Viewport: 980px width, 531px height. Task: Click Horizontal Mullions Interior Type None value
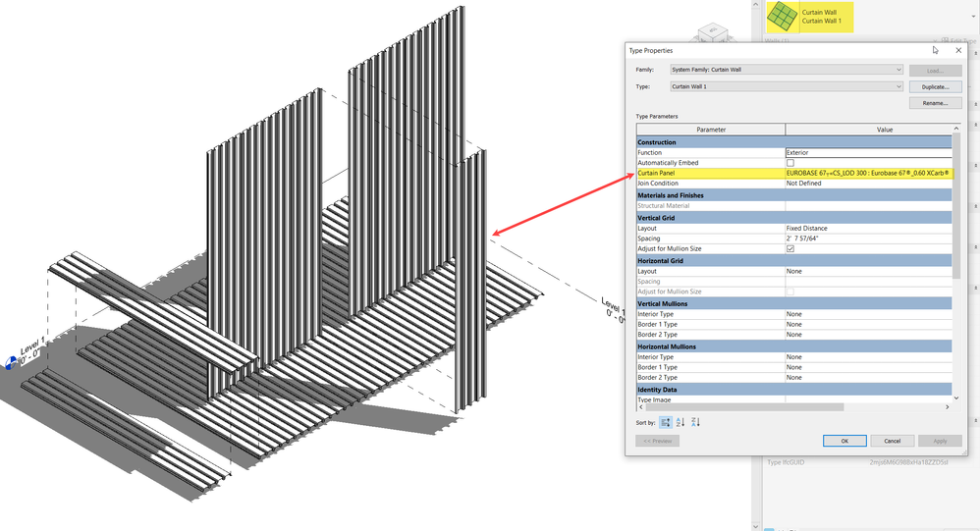click(x=869, y=356)
